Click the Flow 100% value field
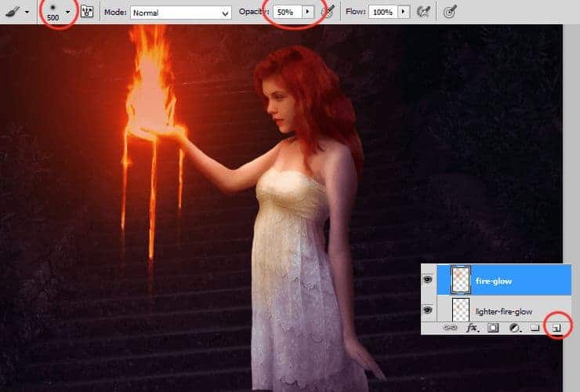 382,12
